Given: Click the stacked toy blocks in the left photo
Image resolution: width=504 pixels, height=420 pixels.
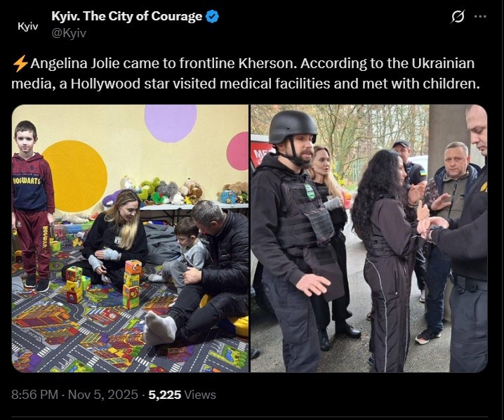Looking at the screenshot, I should [x=132, y=284].
